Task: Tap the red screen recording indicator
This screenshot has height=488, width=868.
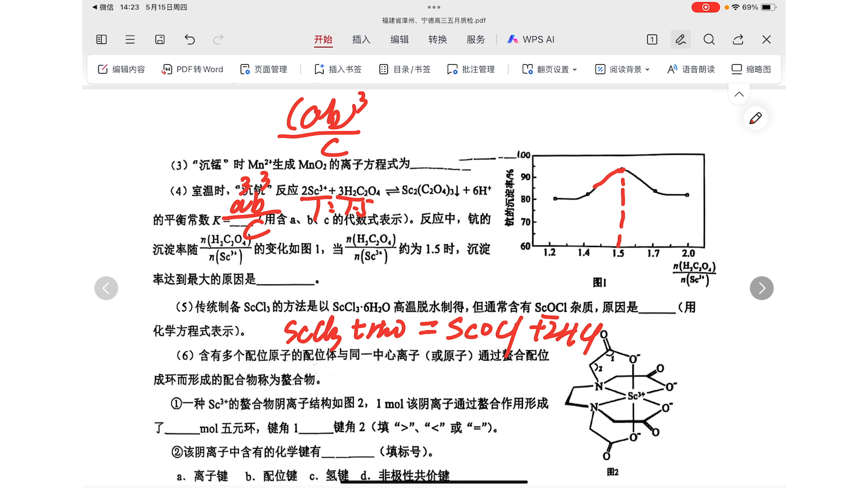Action: (705, 7)
